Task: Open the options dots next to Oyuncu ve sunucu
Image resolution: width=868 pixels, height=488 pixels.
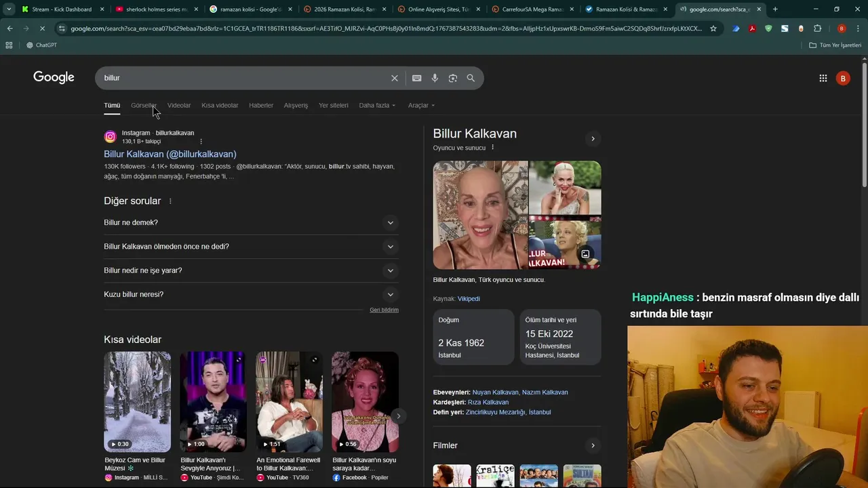Action: pos(493,148)
